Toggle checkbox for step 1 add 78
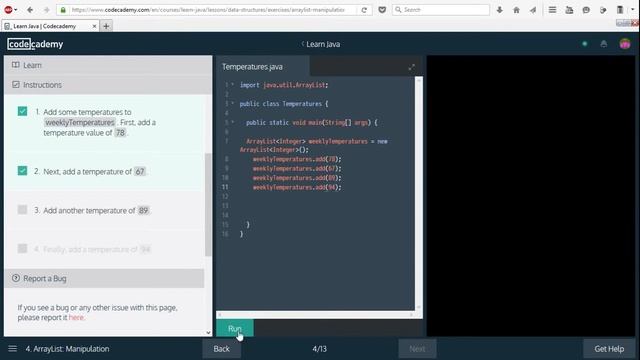Screen dimensions: 640x360 point(22,111)
